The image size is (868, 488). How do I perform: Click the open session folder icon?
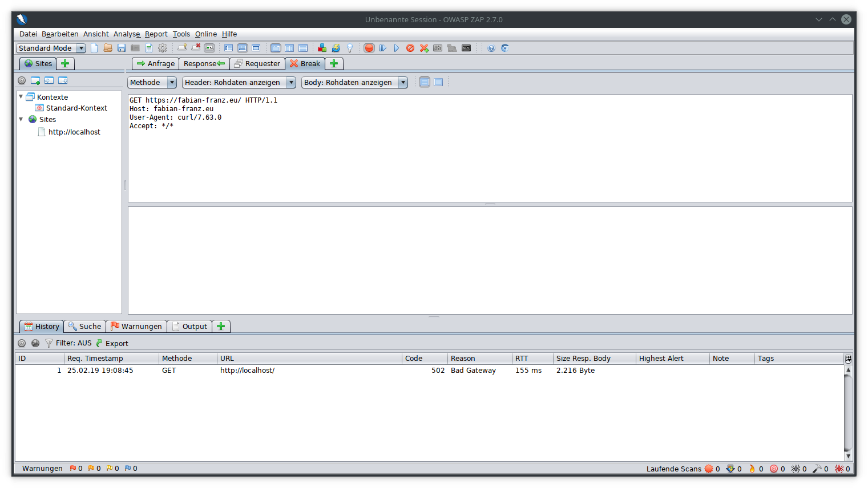108,48
